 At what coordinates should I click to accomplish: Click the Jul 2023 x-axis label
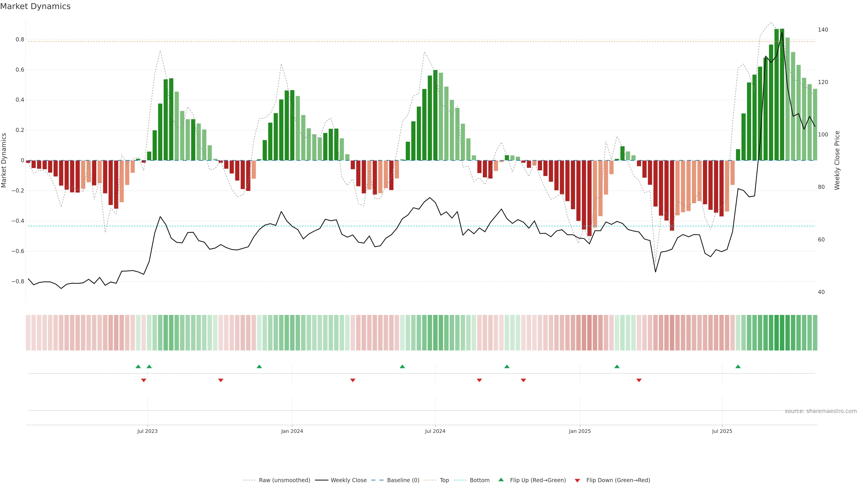147,431
